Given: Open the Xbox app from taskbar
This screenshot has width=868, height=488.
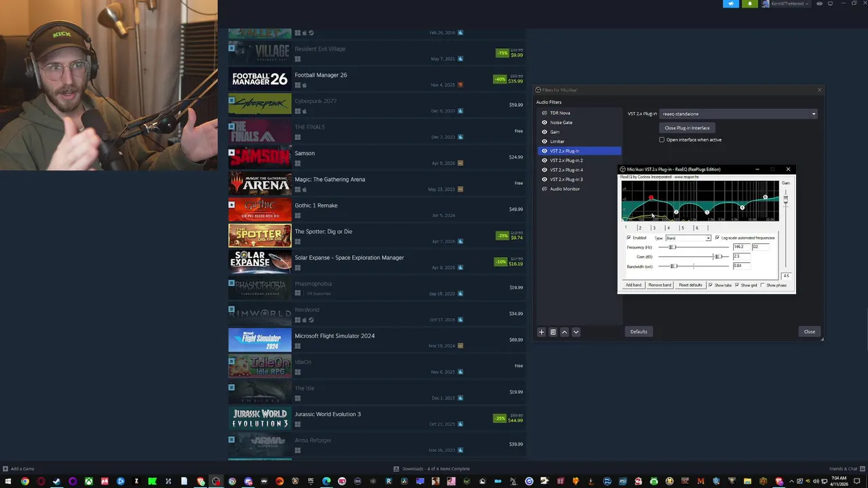Looking at the screenshot, I should pyautogui.click(x=89, y=482).
